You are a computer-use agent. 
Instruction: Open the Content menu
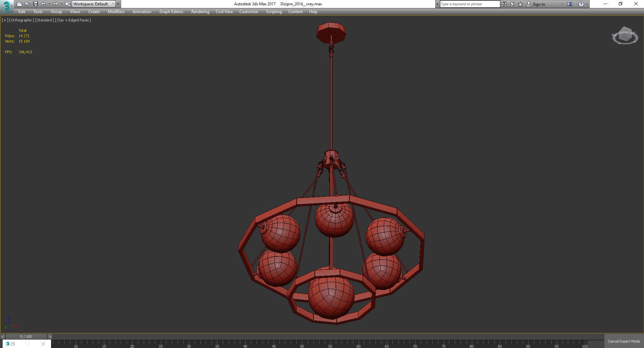(x=295, y=12)
